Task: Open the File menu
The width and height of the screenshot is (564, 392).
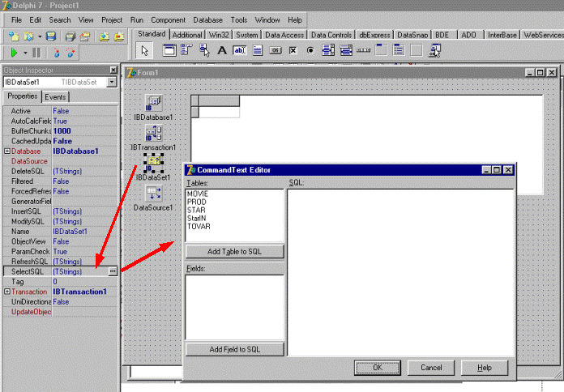Action: pyautogui.click(x=16, y=20)
